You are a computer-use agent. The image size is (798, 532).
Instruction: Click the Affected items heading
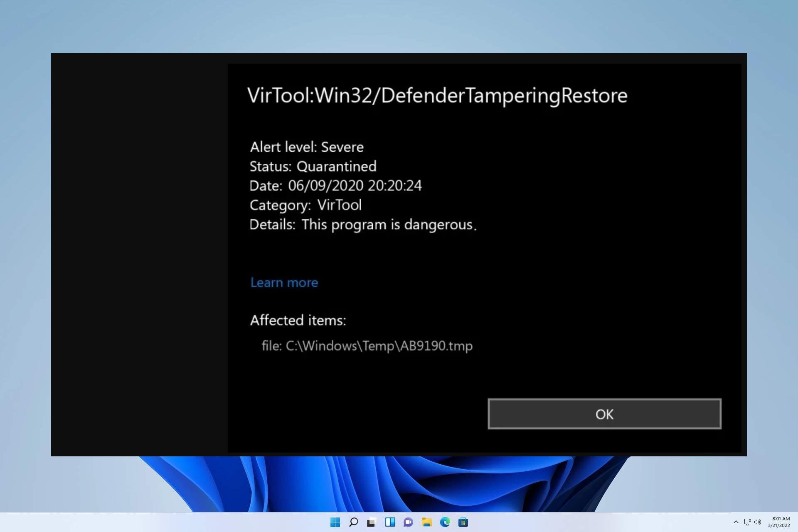[298, 320]
